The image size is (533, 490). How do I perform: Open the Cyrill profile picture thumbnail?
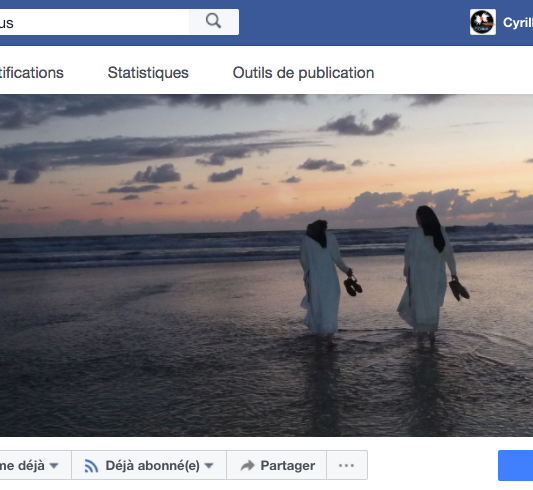[x=483, y=22]
